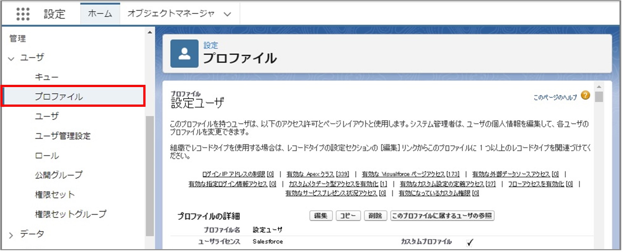644x252 pixels.
Task: Toggle the Custom Profile checkmark
Action: [470, 242]
